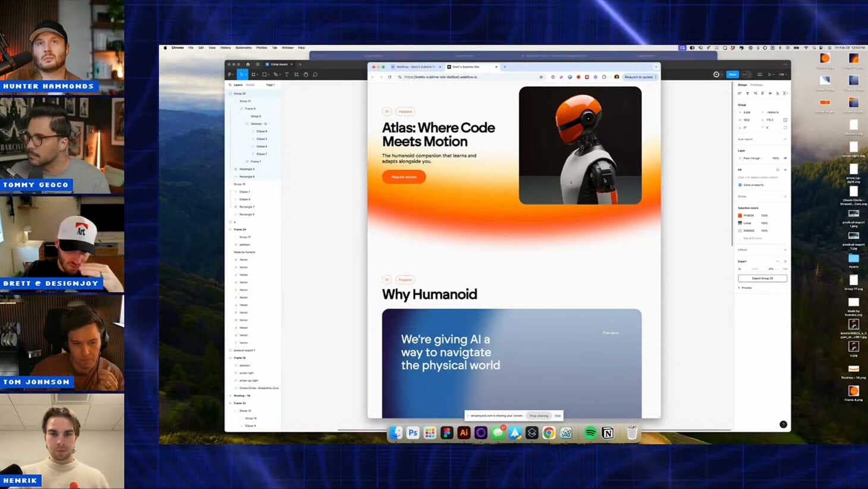Open Spotify from the dock
Viewport: 868px width, 489px height.
point(590,433)
